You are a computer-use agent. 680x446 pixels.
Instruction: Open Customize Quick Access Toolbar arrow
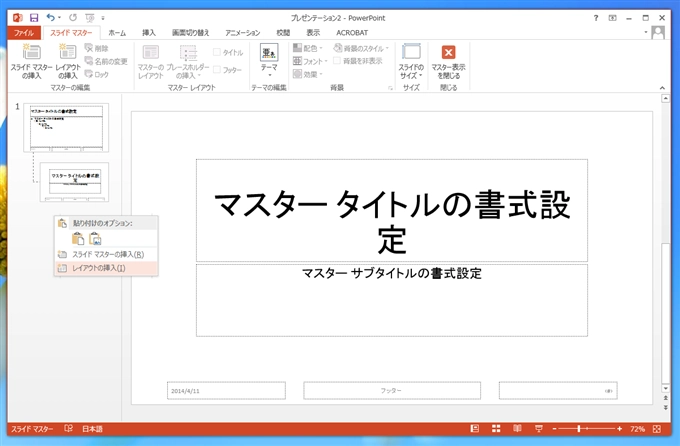click(x=103, y=18)
